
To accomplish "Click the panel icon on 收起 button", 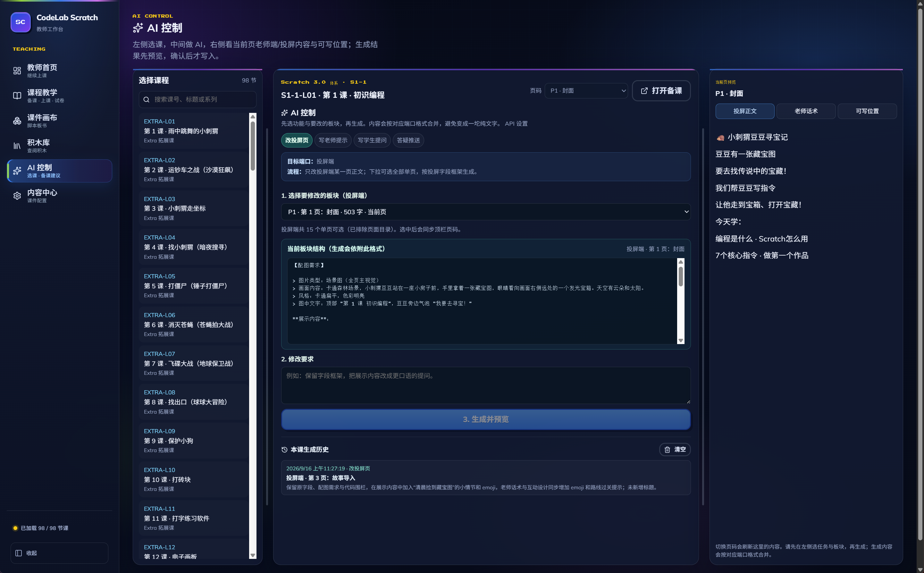I will coord(19,553).
